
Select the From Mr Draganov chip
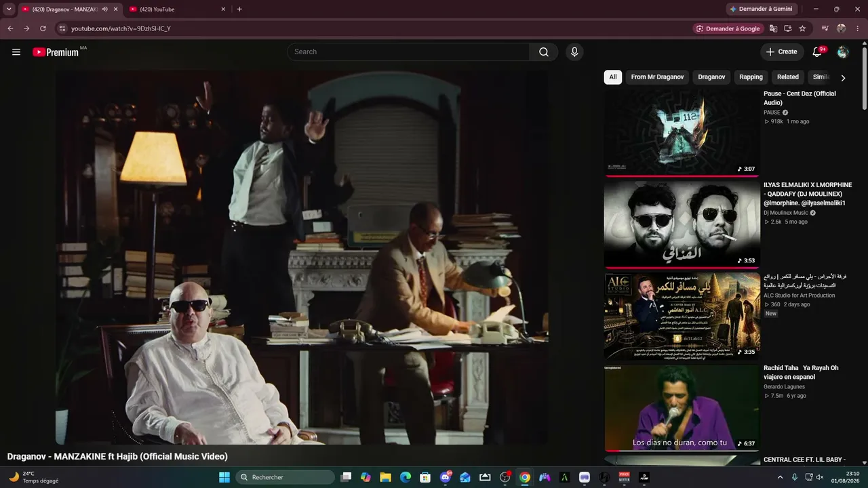point(657,77)
